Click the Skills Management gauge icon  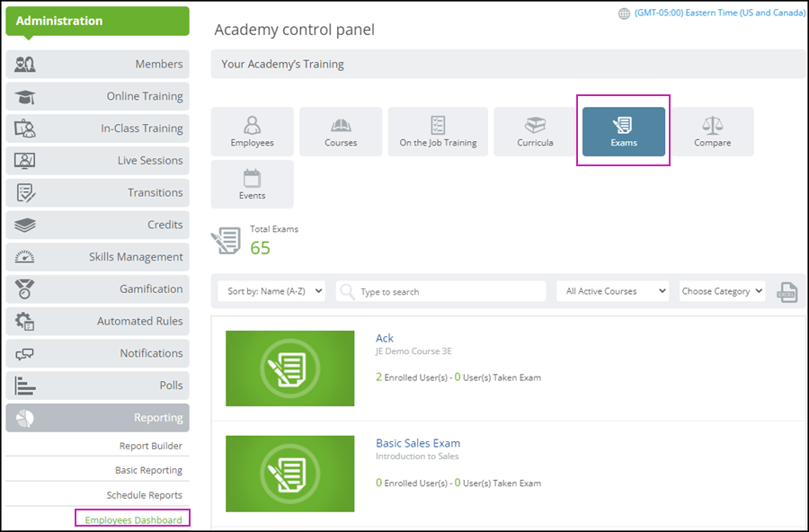point(25,257)
